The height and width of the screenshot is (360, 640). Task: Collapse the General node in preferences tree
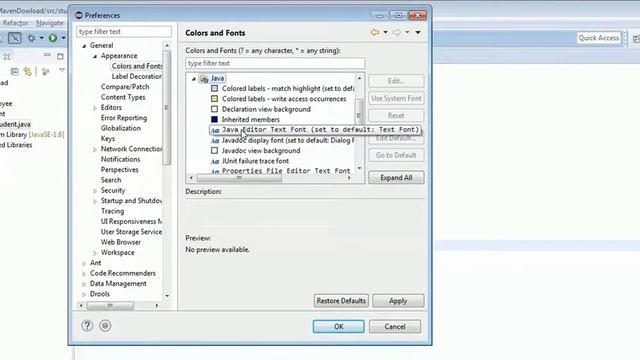coord(84,46)
